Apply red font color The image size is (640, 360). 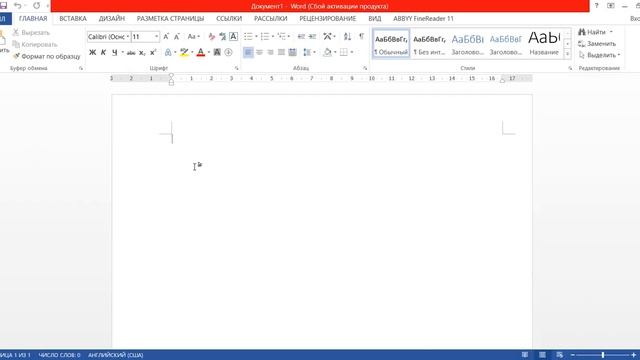pos(200,52)
